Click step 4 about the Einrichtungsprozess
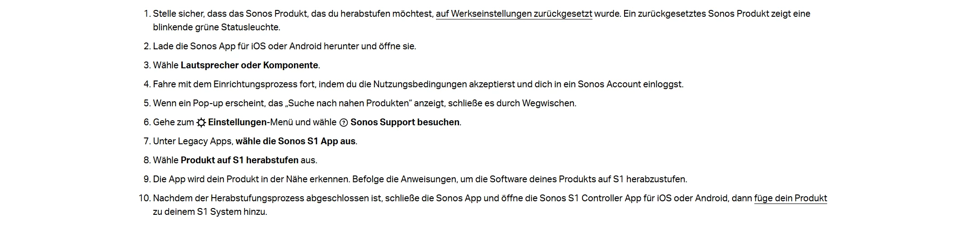 point(418,84)
